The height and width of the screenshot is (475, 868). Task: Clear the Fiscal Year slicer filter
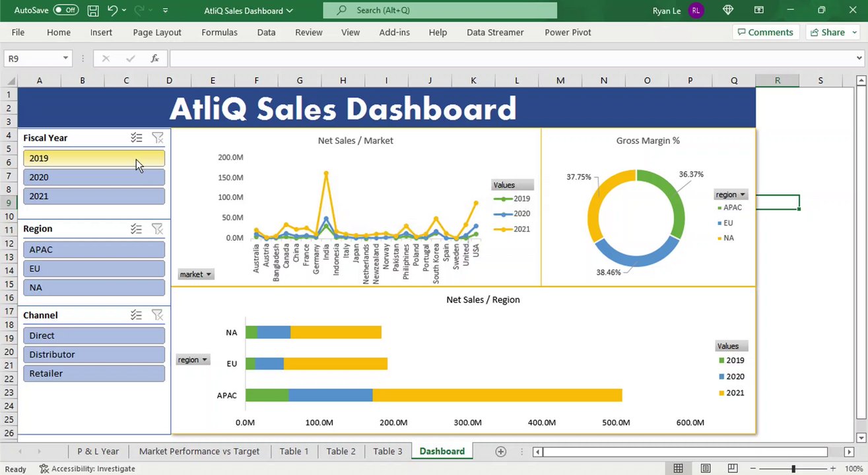pyautogui.click(x=157, y=138)
